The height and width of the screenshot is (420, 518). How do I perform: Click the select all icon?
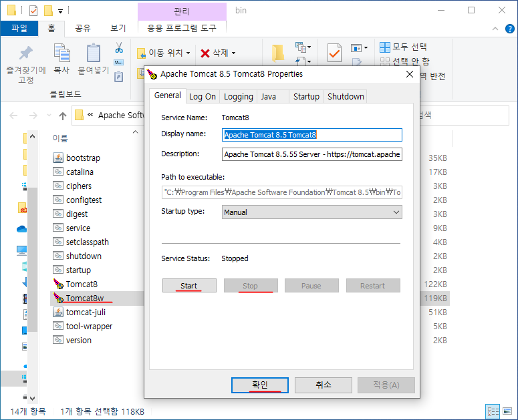[385, 47]
